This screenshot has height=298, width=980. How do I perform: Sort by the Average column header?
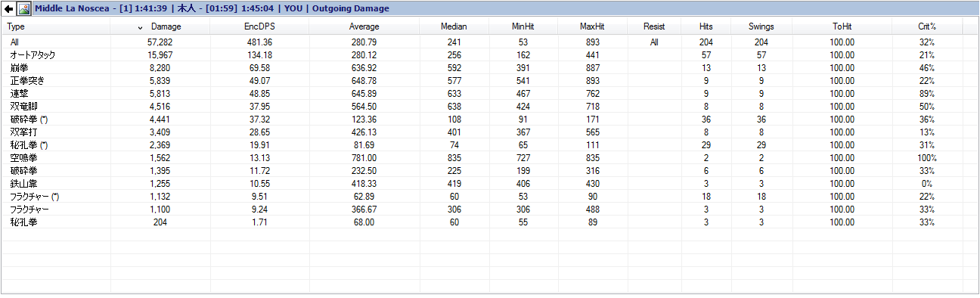click(364, 26)
